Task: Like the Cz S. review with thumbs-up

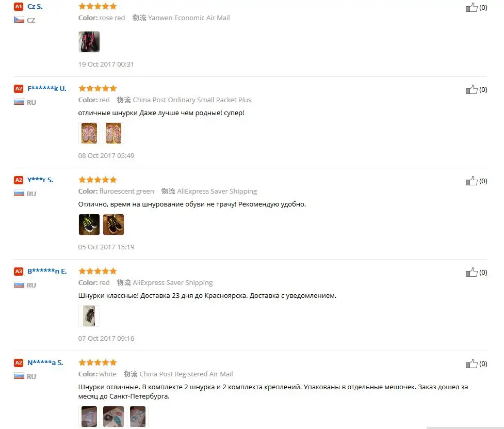Action: tap(472, 7)
